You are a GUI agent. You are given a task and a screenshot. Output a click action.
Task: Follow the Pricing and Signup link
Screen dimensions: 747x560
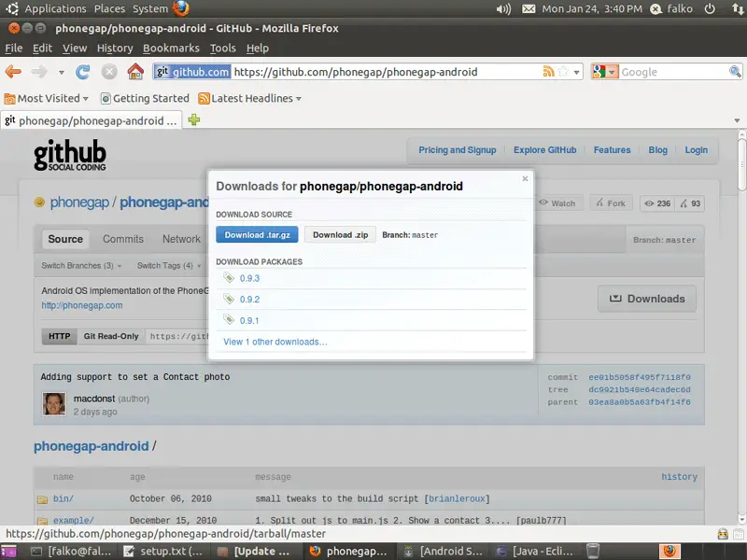click(458, 150)
